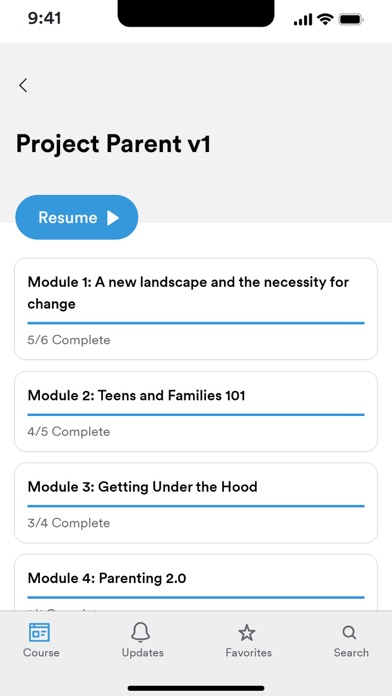Click the Module 3 progress bar
The height and width of the screenshot is (696, 392).
point(196,506)
